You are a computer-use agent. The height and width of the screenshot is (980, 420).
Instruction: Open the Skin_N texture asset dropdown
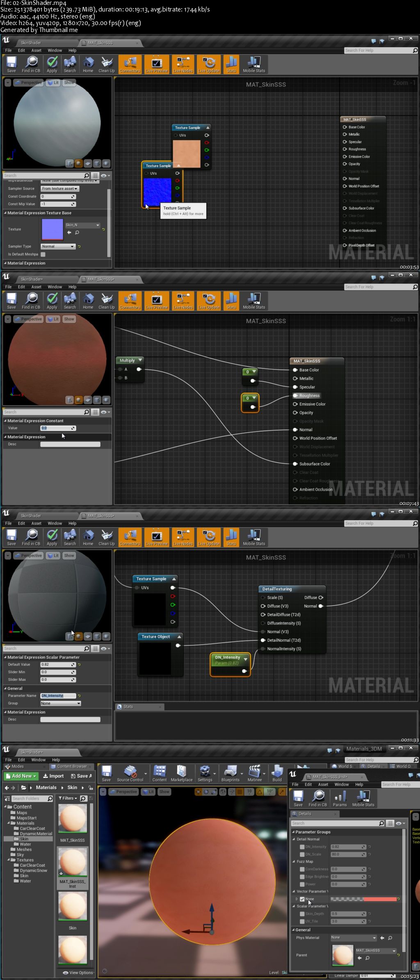pos(83,225)
